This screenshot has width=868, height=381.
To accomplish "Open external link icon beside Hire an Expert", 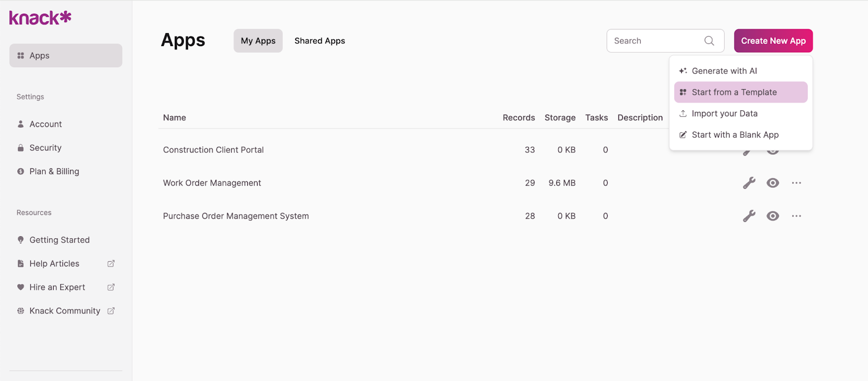I will pos(111,287).
